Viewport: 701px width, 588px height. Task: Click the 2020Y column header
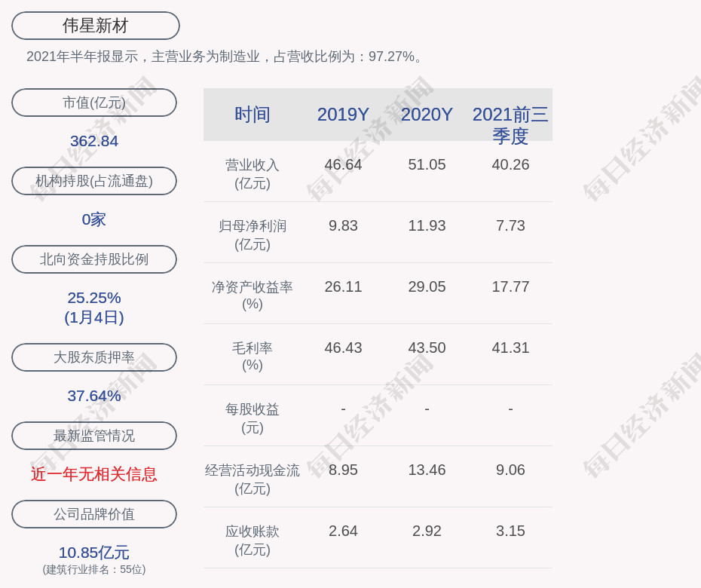[427, 115]
